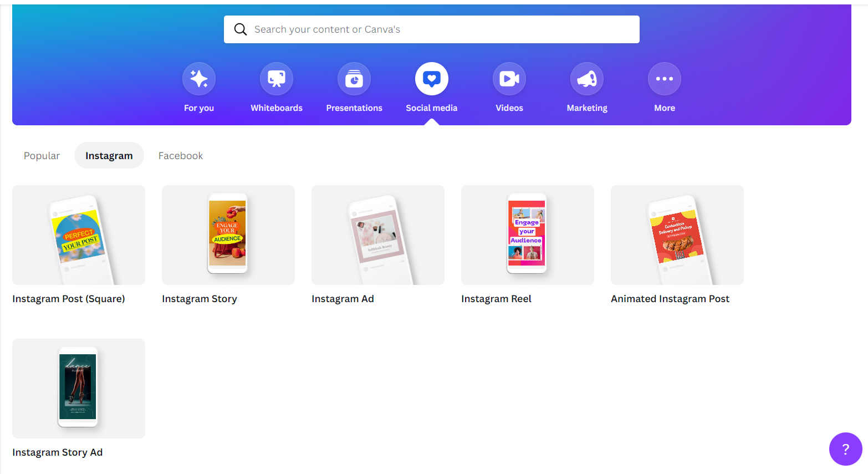Click the Whiteboards label text
The height and width of the screenshot is (474, 868).
point(277,108)
